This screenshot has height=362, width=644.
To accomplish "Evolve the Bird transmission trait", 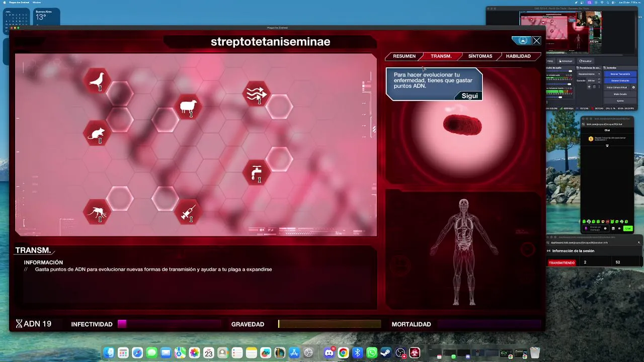I will tap(97, 80).
